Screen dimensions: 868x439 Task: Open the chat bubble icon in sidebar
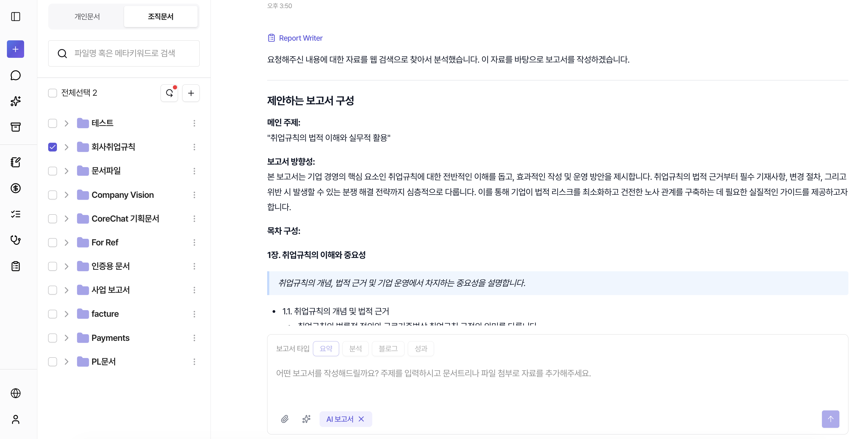coord(15,76)
